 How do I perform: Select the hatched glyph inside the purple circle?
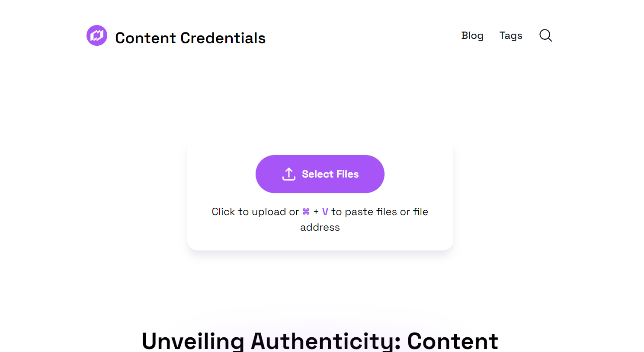(96, 35)
